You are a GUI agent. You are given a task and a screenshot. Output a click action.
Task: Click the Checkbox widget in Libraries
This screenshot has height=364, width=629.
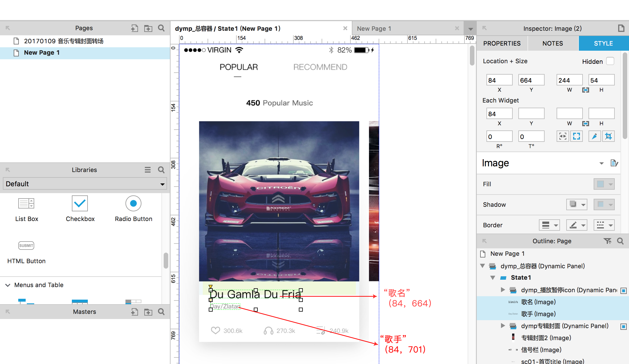coord(80,204)
